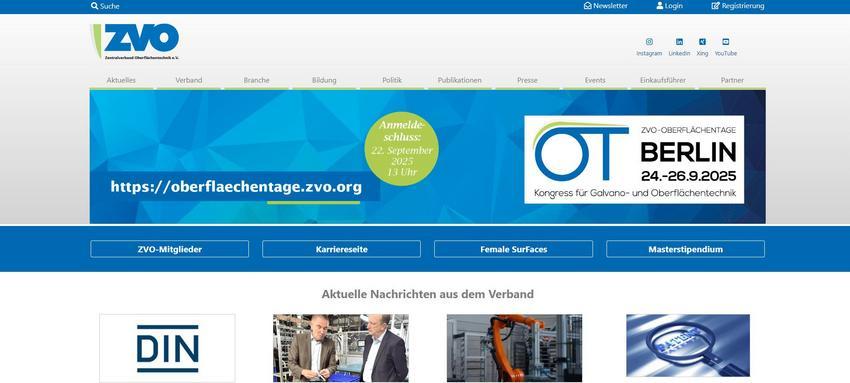Click the Masterstipendium button
Screen dimensions: 850x383
(686, 249)
